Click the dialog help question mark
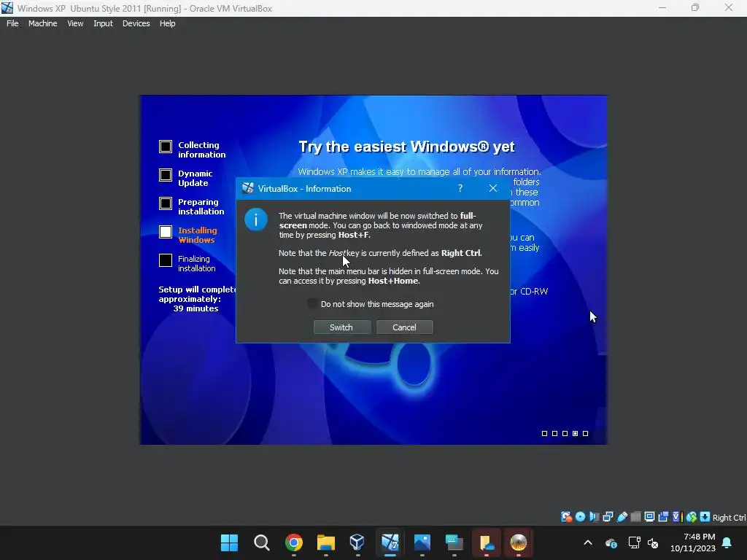The height and width of the screenshot is (560, 747). click(x=460, y=189)
